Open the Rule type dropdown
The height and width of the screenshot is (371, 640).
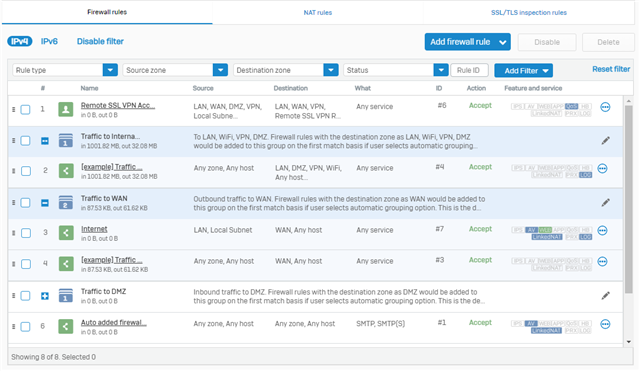point(65,70)
